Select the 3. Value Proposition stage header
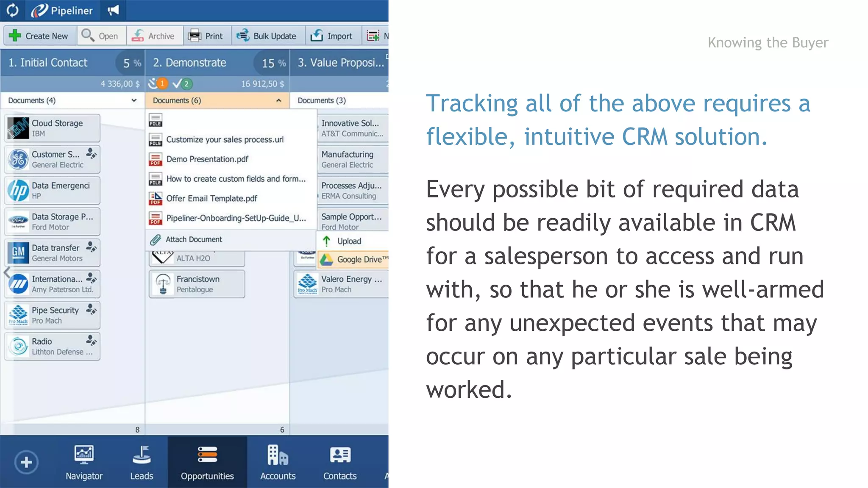This screenshot has width=868, height=488. (x=339, y=63)
